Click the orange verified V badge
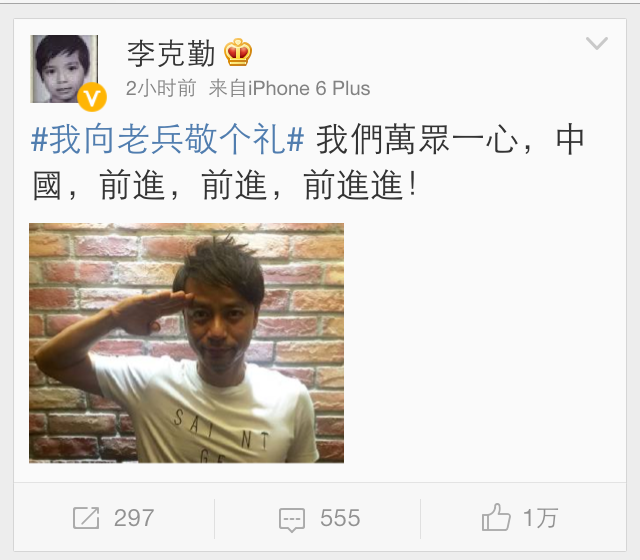Viewport: 640px width, 560px height. click(x=92, y=97)
